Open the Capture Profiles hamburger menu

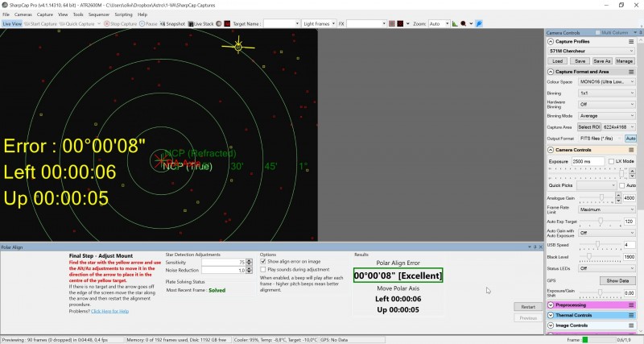coord(631,42)
